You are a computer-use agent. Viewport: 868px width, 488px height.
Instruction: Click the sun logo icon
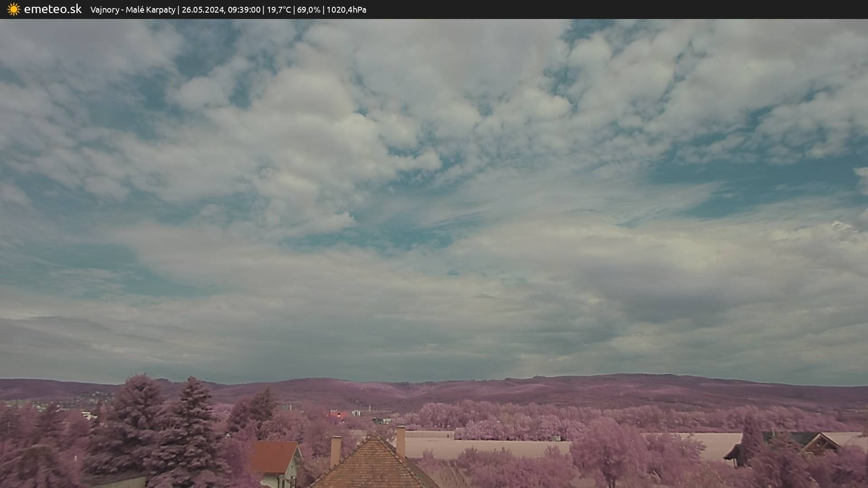(x=14, y=9)
